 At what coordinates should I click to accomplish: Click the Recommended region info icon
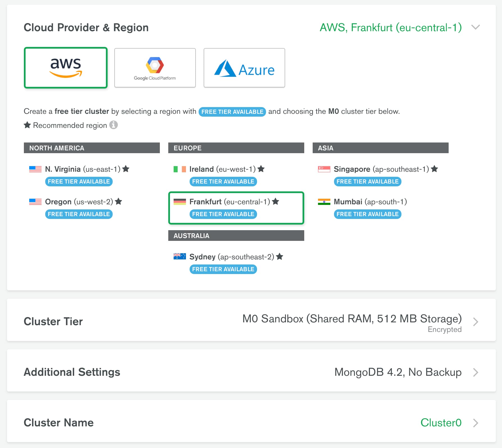tap(113, 125)
